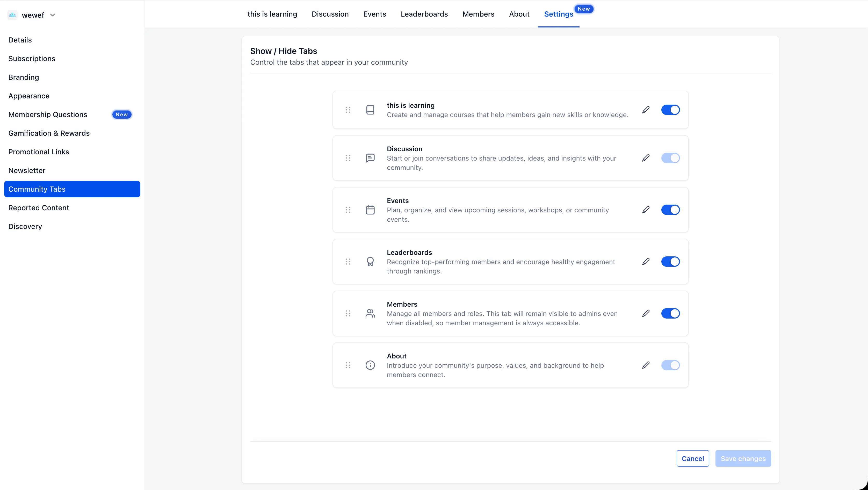Open the Leaderboards top tab
This screenshot has height=490, width=868.
pos(424,14)
